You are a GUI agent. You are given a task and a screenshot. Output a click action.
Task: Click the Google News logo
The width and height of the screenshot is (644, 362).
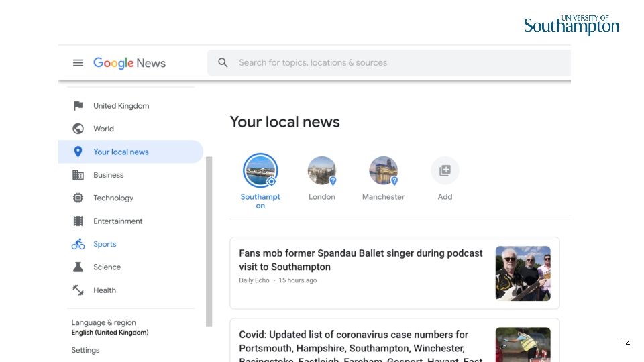[129, 63]
